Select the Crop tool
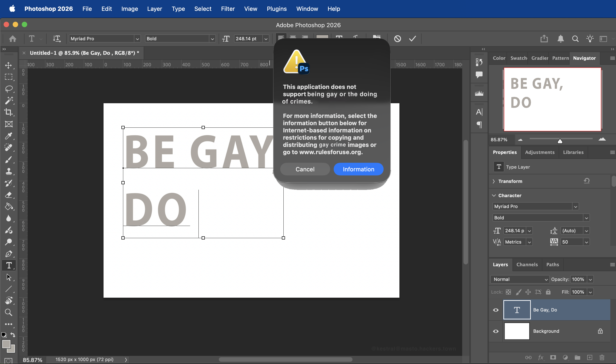 (9, 112)
